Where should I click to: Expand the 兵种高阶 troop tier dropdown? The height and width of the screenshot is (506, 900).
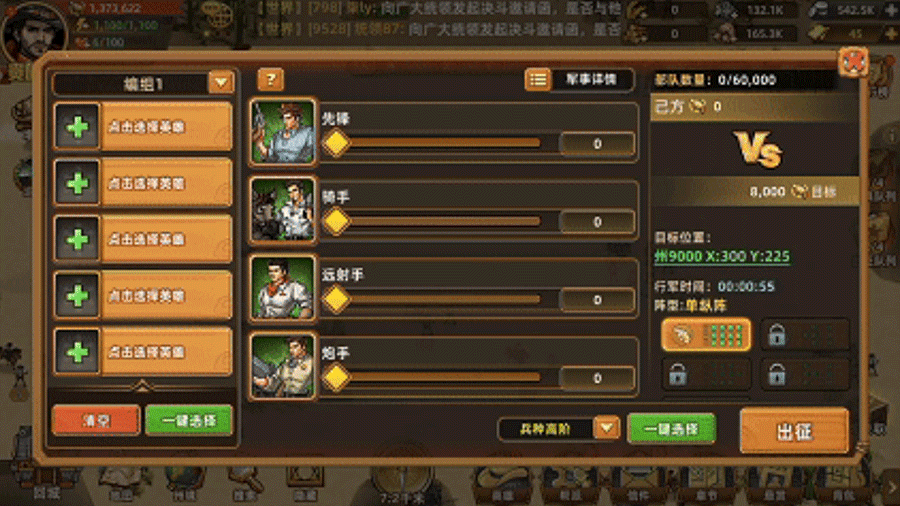coord(607,428)
